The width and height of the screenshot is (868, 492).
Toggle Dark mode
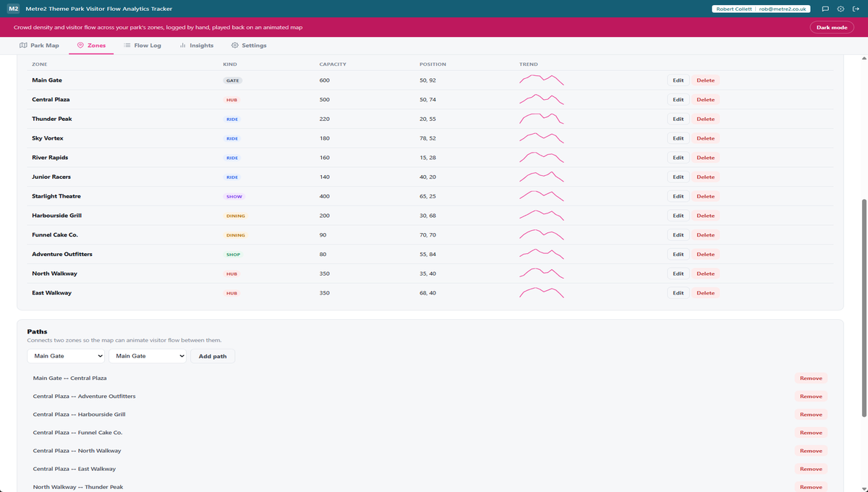click(831, 27)
